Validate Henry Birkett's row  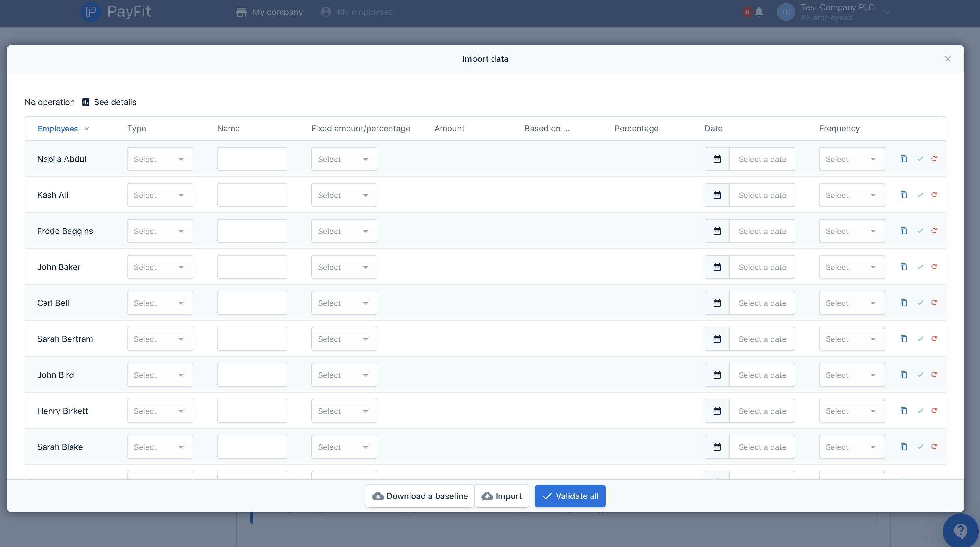coord(920,411)
